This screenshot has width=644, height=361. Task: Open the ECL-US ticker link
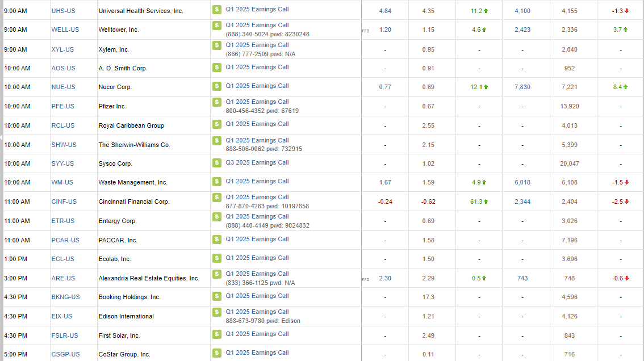[x=63, y=259]
